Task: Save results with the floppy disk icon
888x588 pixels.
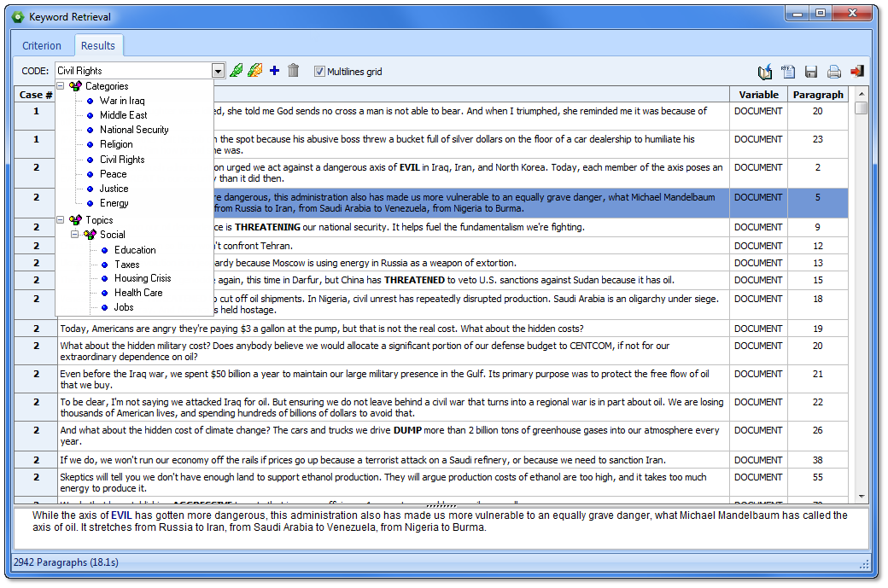Action: [x=811, y=72]
